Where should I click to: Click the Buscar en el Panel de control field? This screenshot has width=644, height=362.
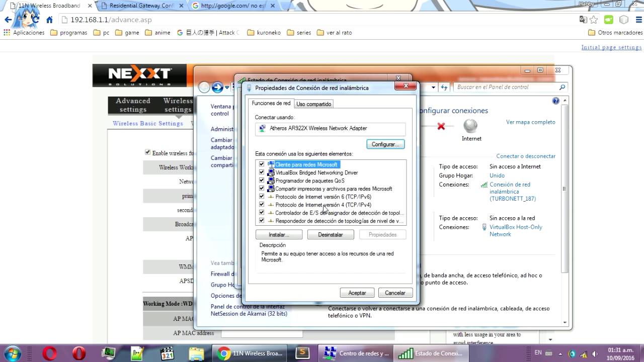coord(511,87)
